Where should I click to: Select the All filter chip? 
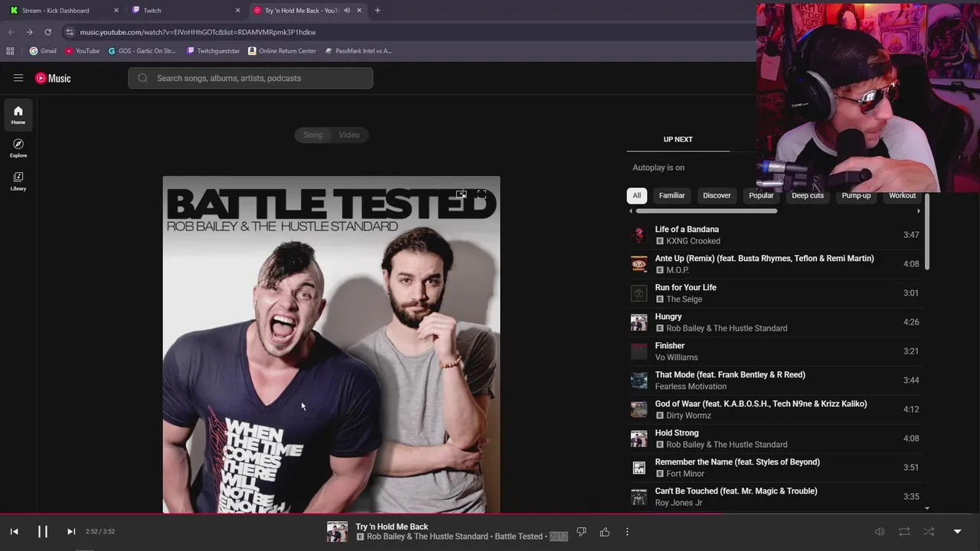[x=636, y=195]
